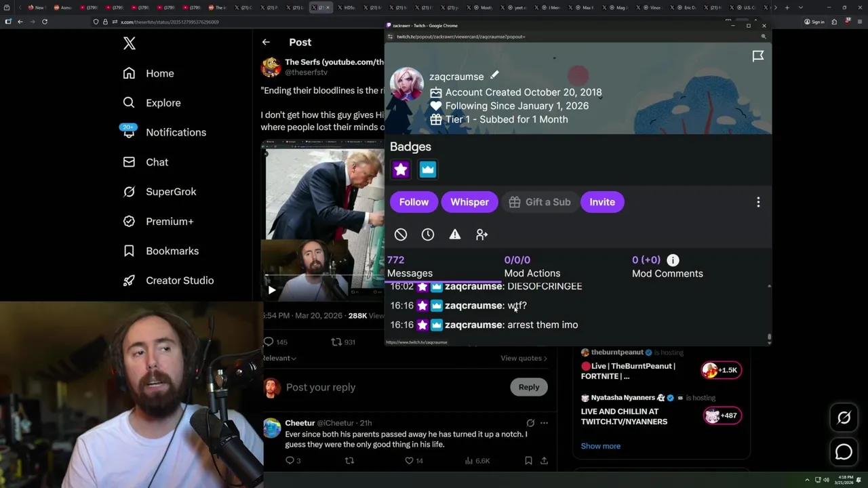
Task: Click zaqcraumse username in wtf? message
Action: point(473,306)
